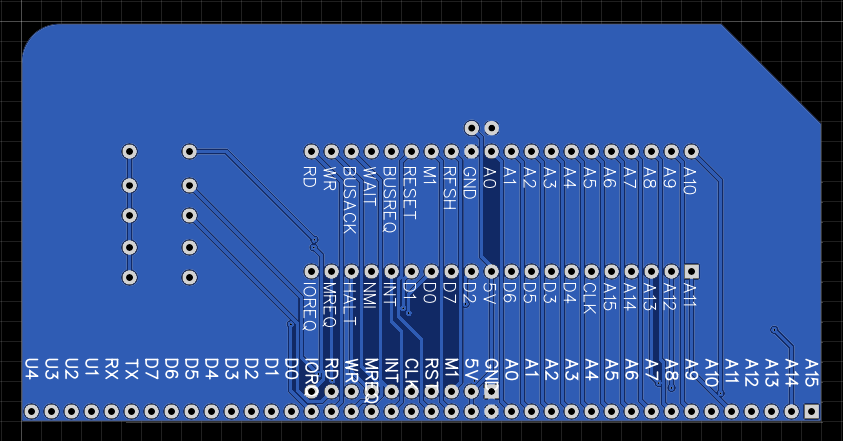Click the top-left pad of the left header
This screenshot has width=843, height=441.
pyautogui.click(x=129, y=152)
